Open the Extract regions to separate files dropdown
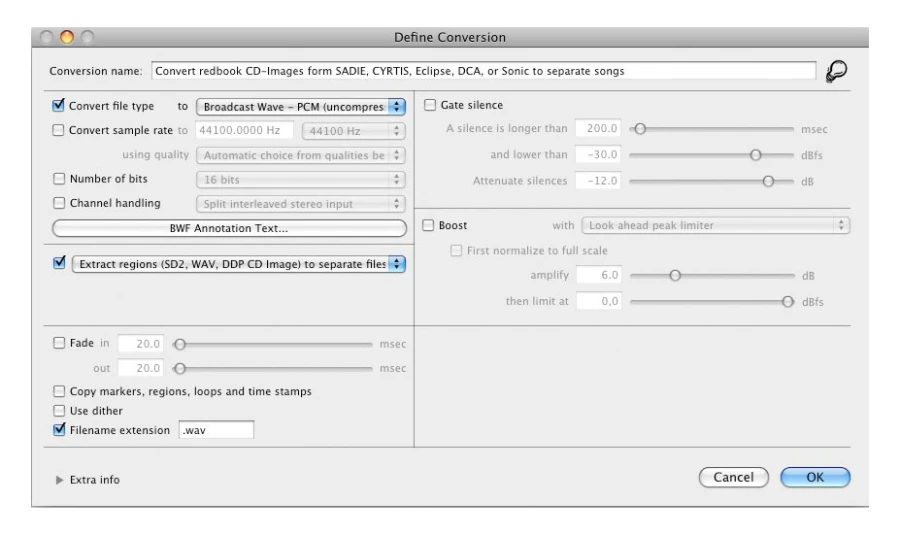The height and width of the screenshot is (535, 900). click(x=239, y=264)
